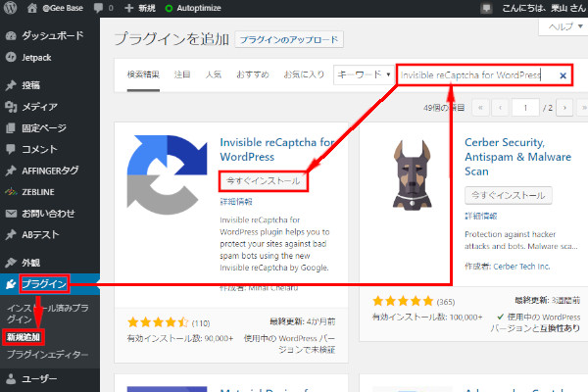
Task: Click the brush icon beside 外観
Action: 11,263
